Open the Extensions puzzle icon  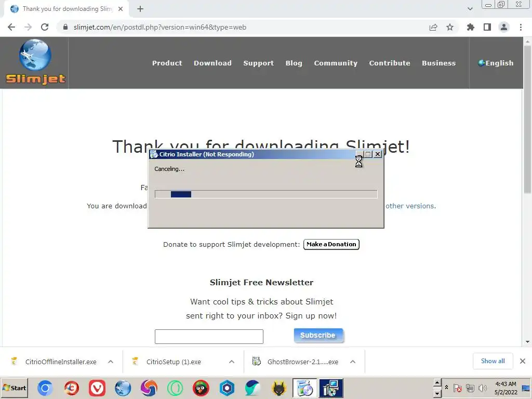click(x=471, y=27)
